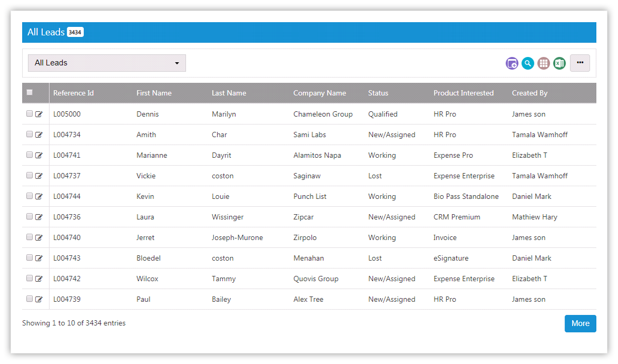Click the 3434 leads count badge

point(75,32)
